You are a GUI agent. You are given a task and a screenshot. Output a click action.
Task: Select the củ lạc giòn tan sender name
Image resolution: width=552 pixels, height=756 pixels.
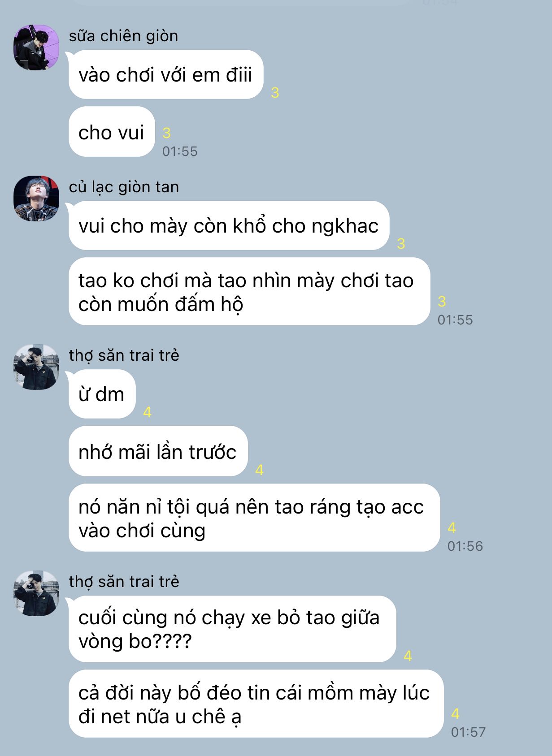pos(124,187)
